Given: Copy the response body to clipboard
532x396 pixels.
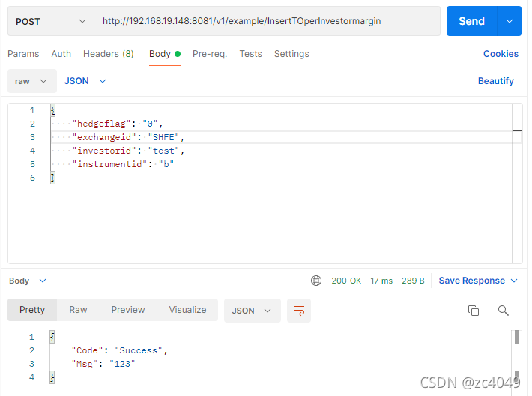Looking at the screenshot, I should coord(474,310).
